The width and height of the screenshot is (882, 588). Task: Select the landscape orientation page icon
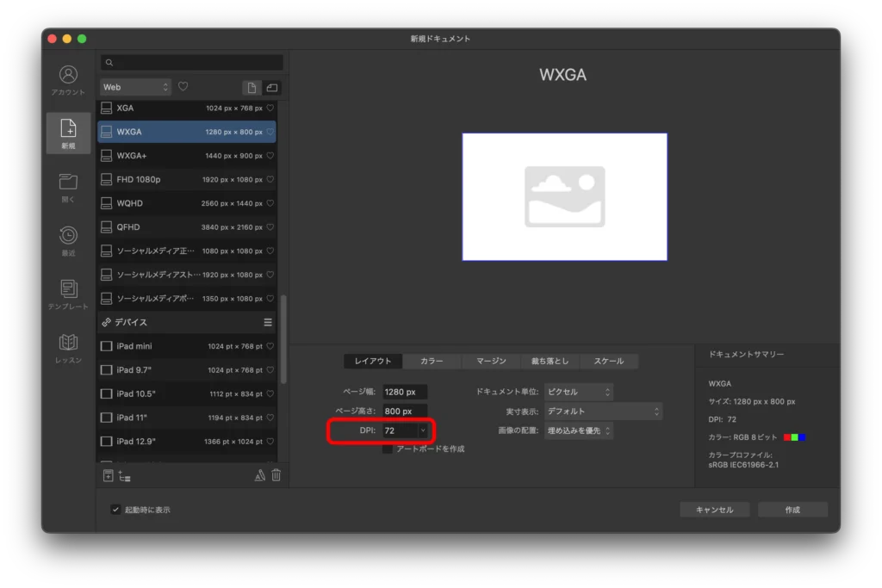coord(271,88)
